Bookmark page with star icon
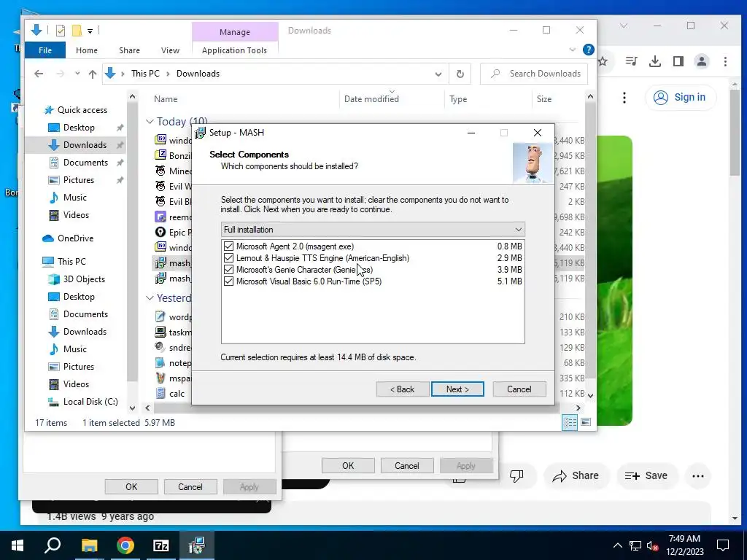Screen dimensions: 747x560 pos(603,61)
